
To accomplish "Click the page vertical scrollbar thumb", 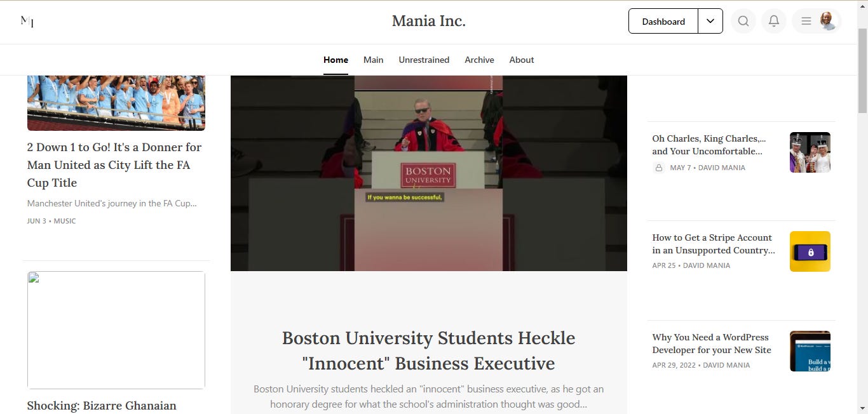I will pos(862,70).
